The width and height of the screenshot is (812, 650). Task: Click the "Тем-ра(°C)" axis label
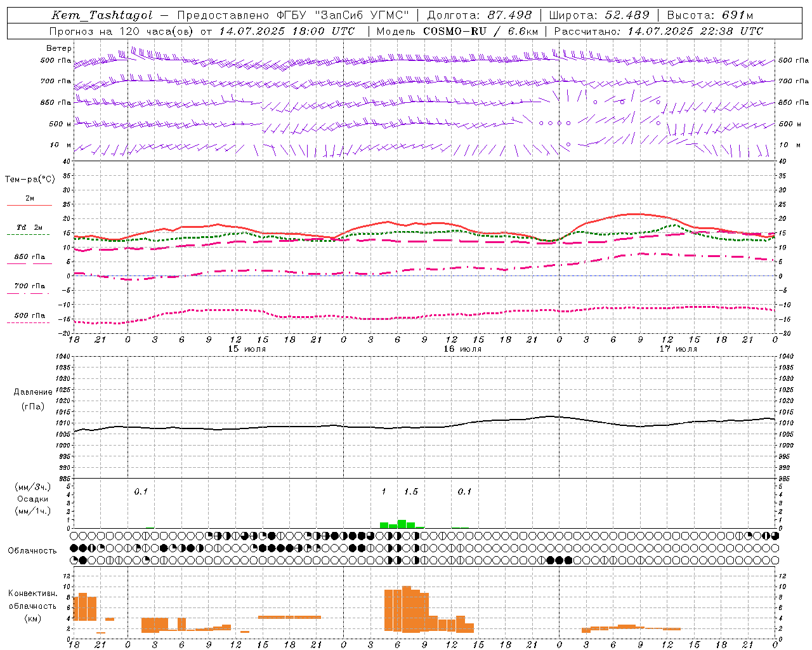(x=30, y=180)
